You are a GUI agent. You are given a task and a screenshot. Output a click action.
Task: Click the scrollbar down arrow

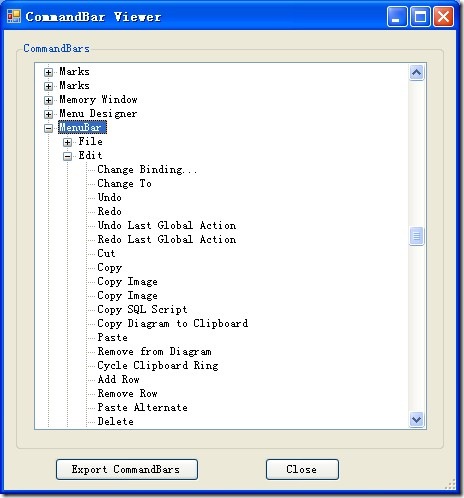416,419
